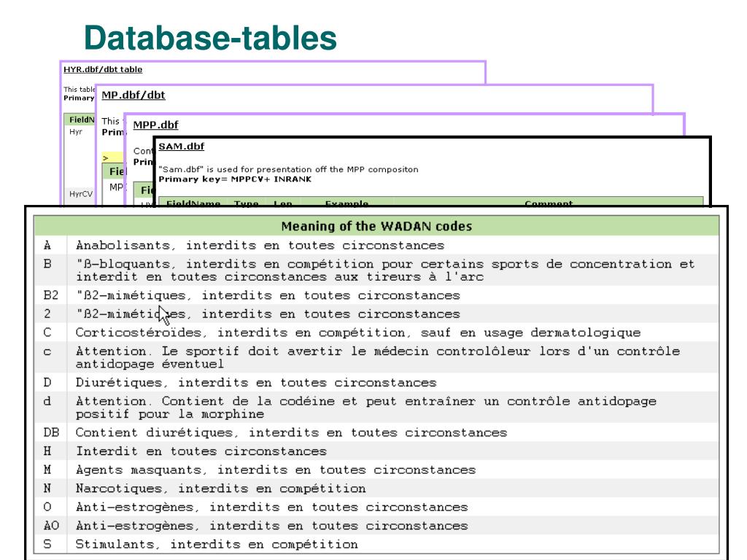
Task: Click the HYR.dbf/dbt table heading
Action: pos(103,69)
